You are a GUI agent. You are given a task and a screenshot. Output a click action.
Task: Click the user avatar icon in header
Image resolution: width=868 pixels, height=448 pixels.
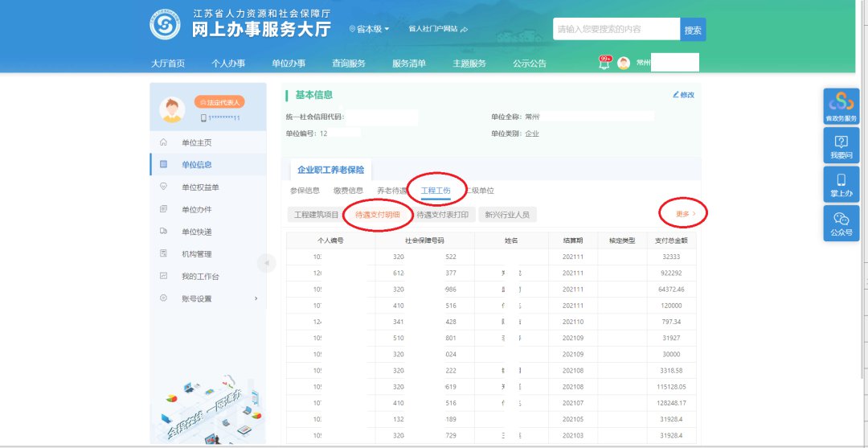[x=624, y=63]
